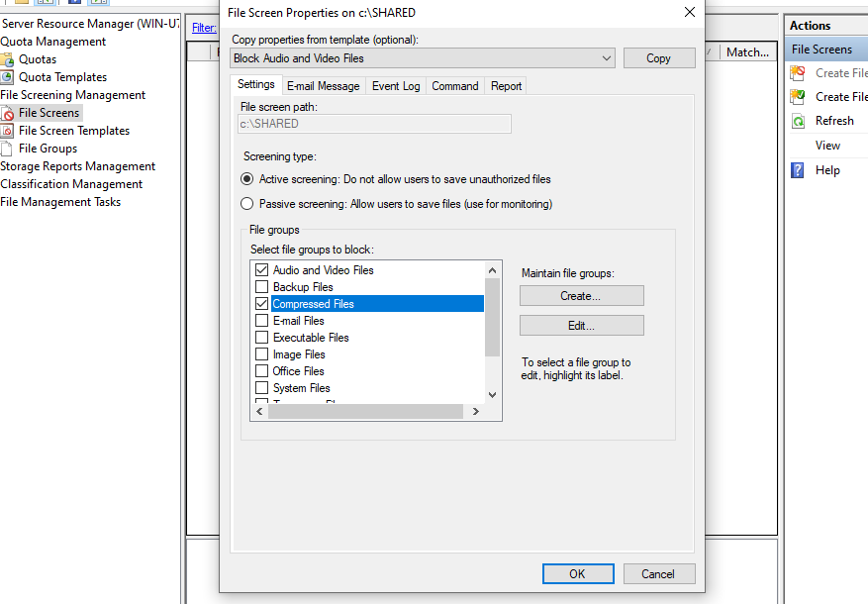Click the Create File Screen Exception icon
Image resolution: width=868 pixels, height=604 pixels.
798,97
